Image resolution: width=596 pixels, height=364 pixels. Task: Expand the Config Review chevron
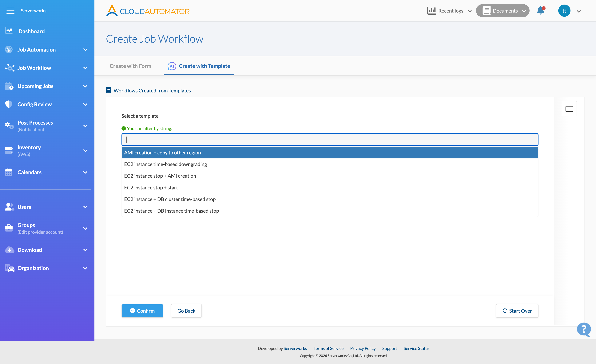coord(85,105)
